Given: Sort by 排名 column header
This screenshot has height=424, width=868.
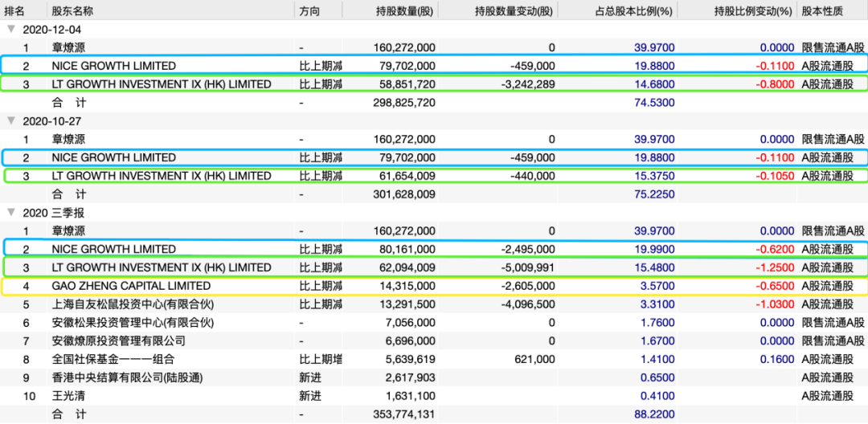Looking at the screenshot, I should [x=15, y=11].
